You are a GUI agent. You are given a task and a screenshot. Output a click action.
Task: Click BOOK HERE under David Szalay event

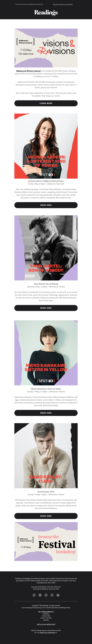pos(46,516)
